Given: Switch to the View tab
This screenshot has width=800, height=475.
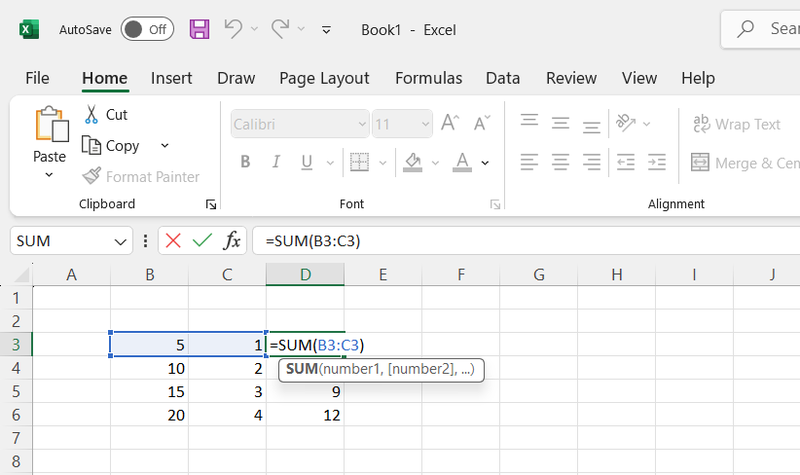Looking at the screenshot, I should tap(639, 78).
